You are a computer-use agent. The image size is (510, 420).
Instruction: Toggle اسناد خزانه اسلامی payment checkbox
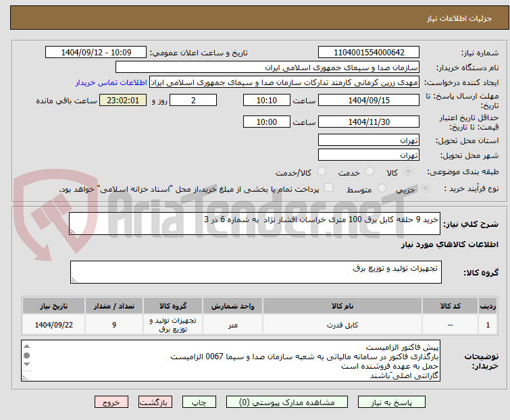point(328,188)
